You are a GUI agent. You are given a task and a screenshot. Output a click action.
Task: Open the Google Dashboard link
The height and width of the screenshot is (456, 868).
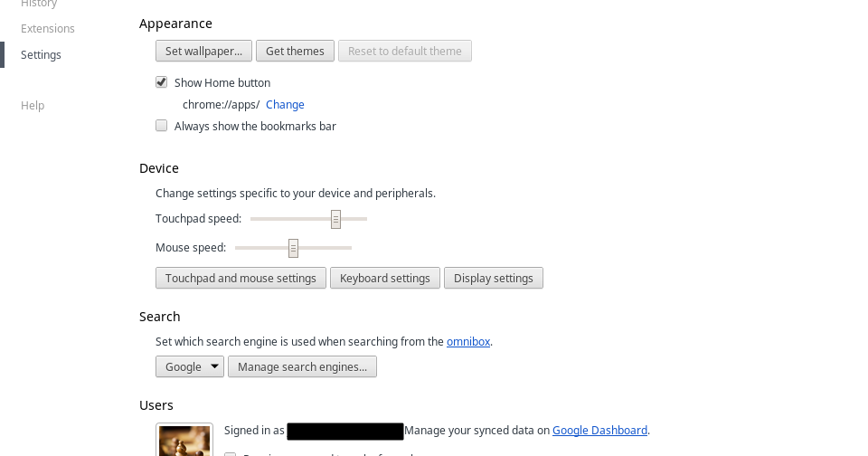tap(599, 431)
